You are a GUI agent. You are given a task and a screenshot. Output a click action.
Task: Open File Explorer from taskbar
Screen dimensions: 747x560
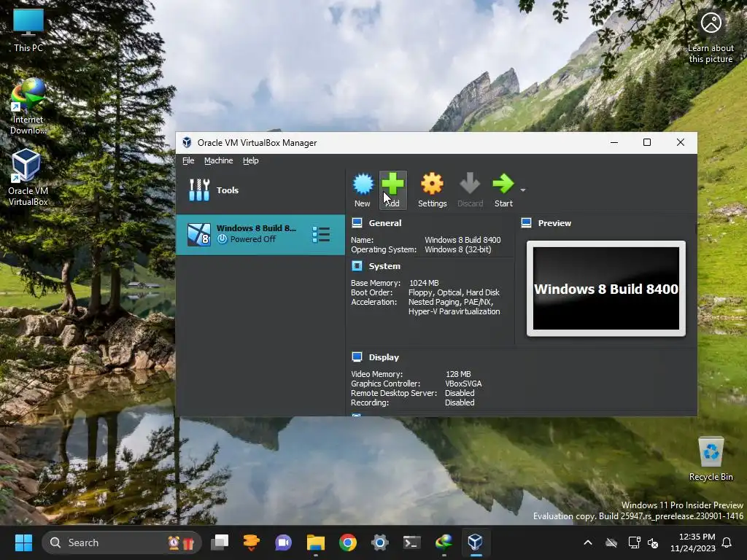(315, 542)
